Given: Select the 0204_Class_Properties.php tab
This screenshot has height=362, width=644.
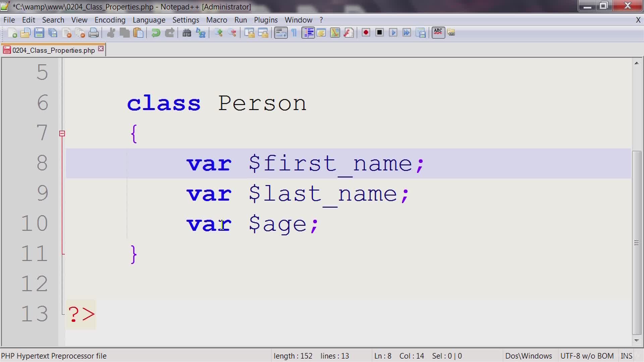Looking at the screenshot, I should point(53,50).
